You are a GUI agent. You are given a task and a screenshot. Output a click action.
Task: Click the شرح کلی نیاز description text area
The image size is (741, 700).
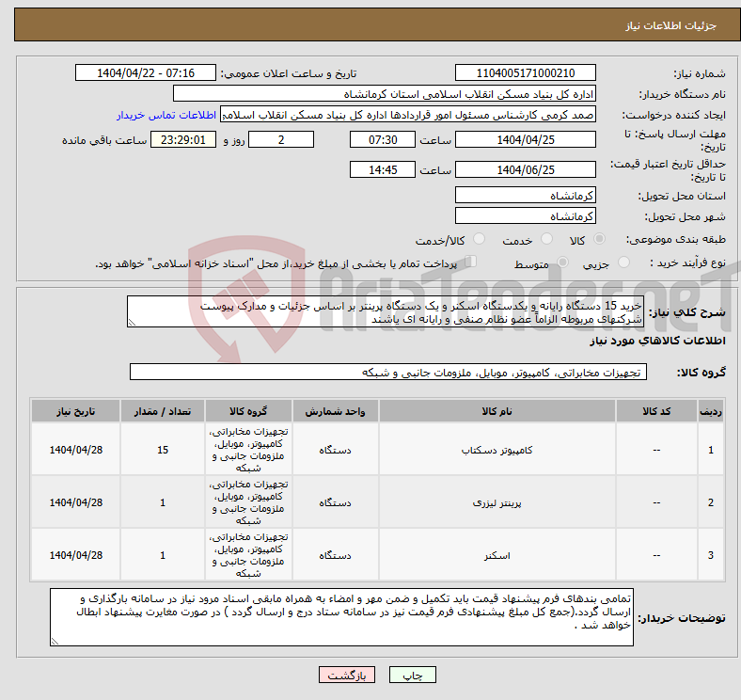pos(386,311)
